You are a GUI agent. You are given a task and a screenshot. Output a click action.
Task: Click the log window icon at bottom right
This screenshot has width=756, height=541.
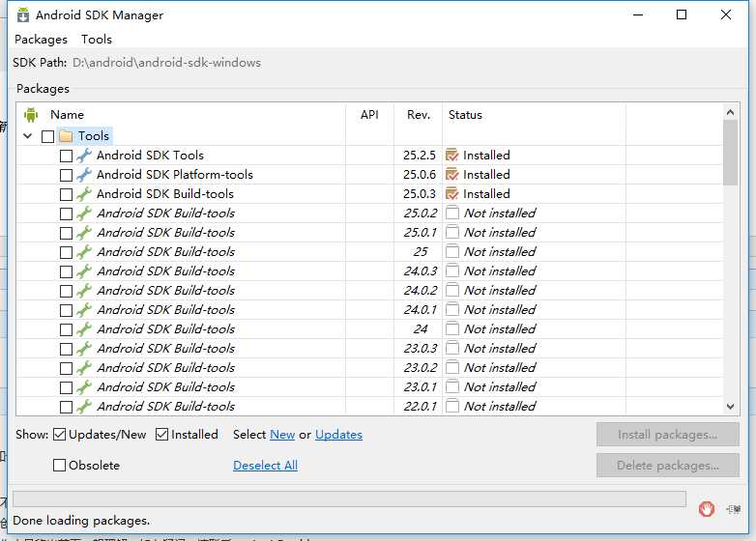tap(734, 509)
